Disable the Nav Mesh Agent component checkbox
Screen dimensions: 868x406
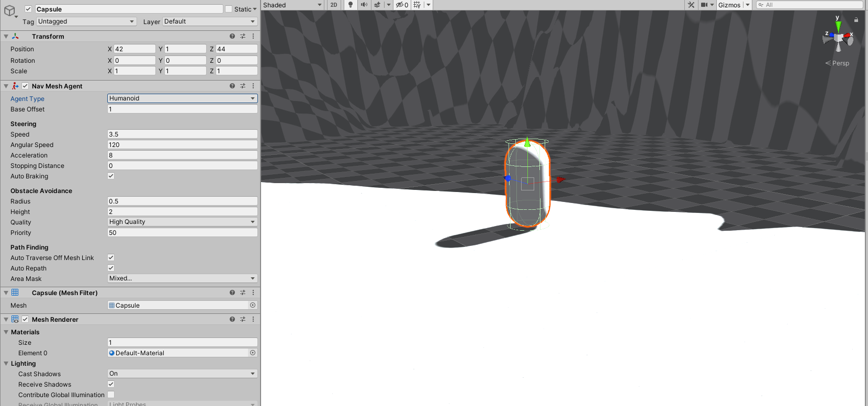tap(25, 86)
